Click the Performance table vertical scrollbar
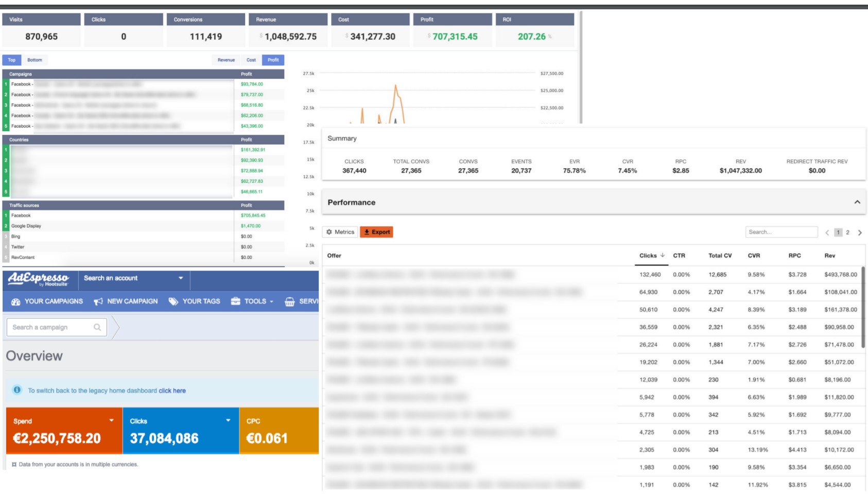The image size is (868, 499). pyautogui.click(x=863, y=307)
